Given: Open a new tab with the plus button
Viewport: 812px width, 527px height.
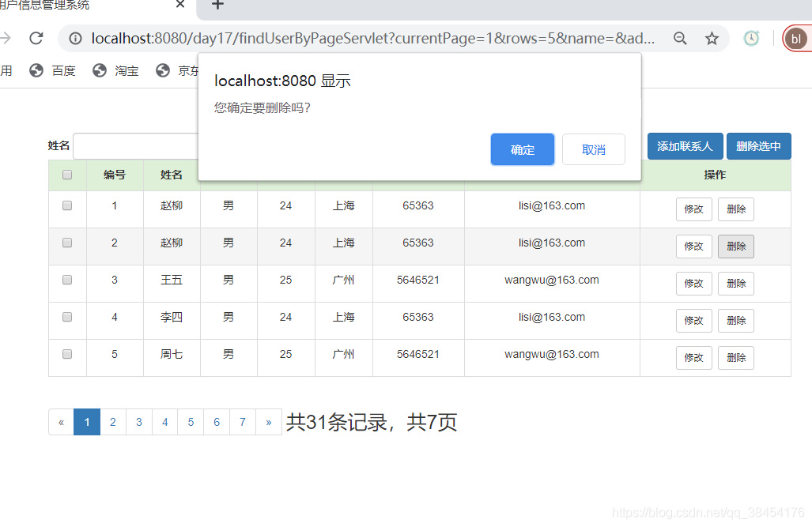Looking at the screenshot, I should tap(217, 5).
